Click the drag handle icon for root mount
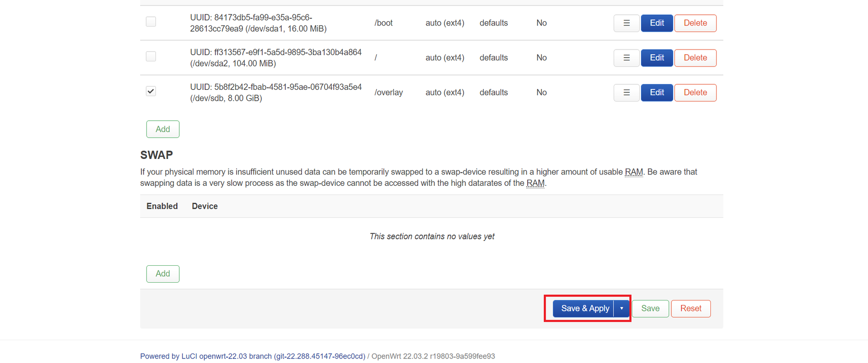868x363 pixels. tap(626, 58)
